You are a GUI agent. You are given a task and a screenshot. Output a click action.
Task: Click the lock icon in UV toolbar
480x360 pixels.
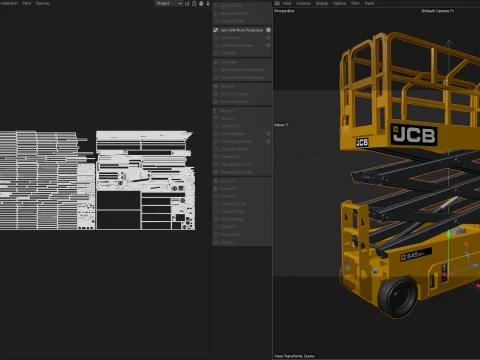click(x=194, y=3)
